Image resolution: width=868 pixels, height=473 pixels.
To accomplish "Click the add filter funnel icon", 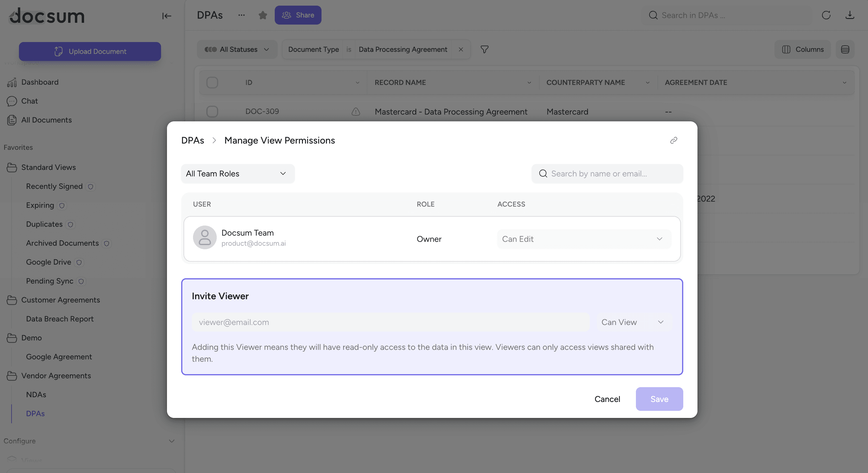I will [x=484, y=49].
